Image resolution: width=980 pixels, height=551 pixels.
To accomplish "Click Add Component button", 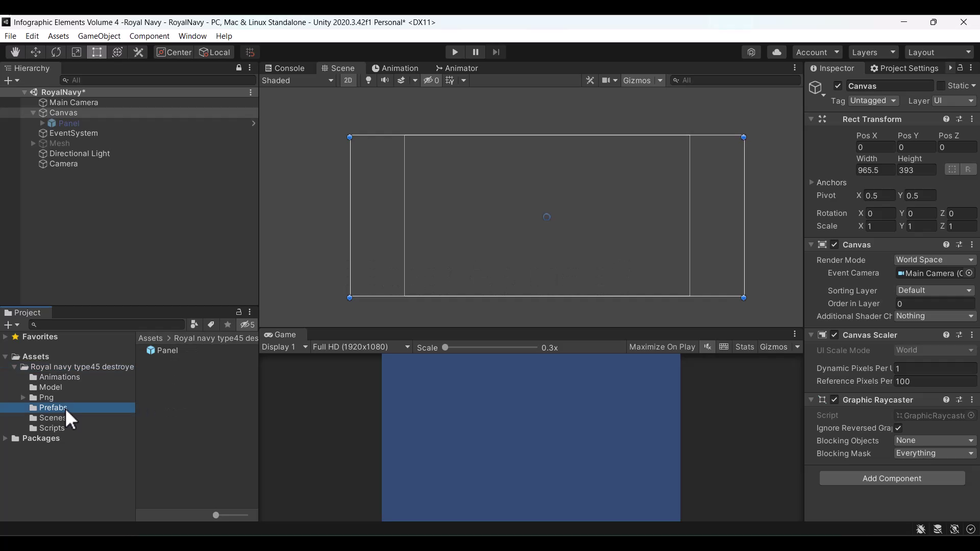I will 892,478.
